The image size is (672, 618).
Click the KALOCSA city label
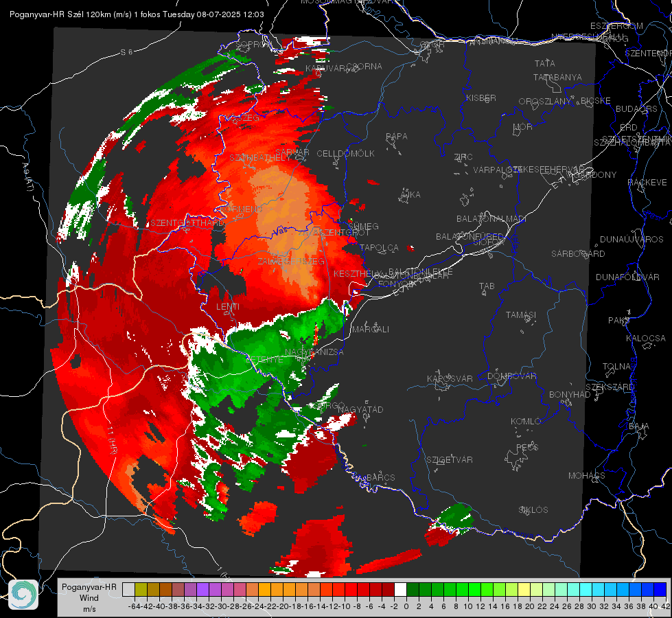(x=646, y=338)
